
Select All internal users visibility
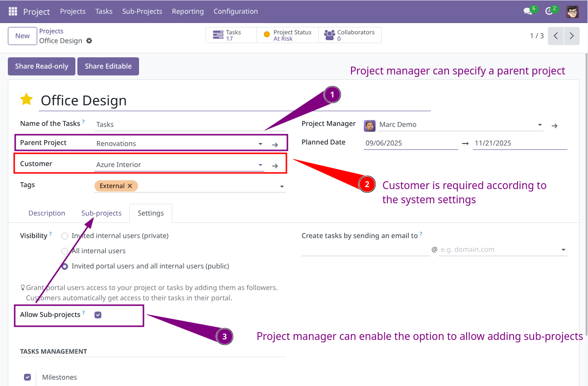click(x=65, y=251)
